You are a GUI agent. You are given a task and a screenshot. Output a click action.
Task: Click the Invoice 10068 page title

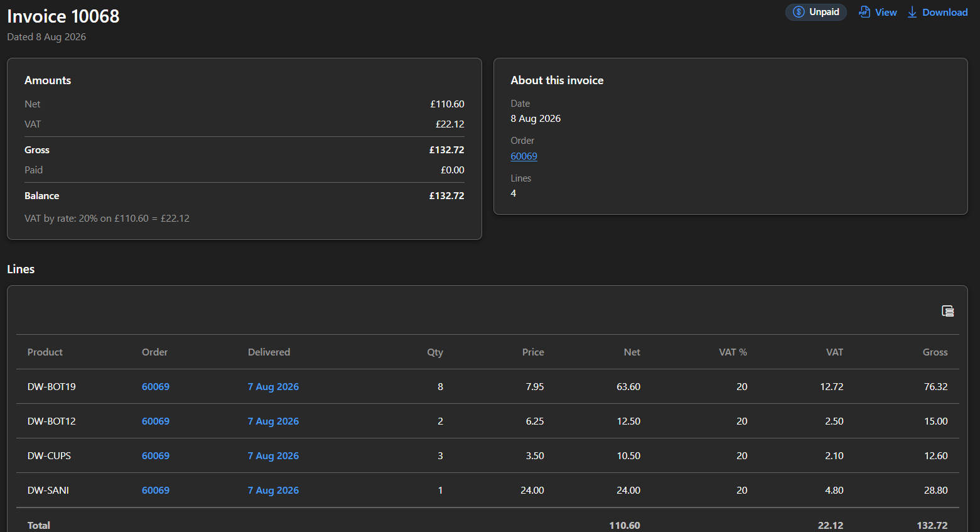click(x=63, y=16)
